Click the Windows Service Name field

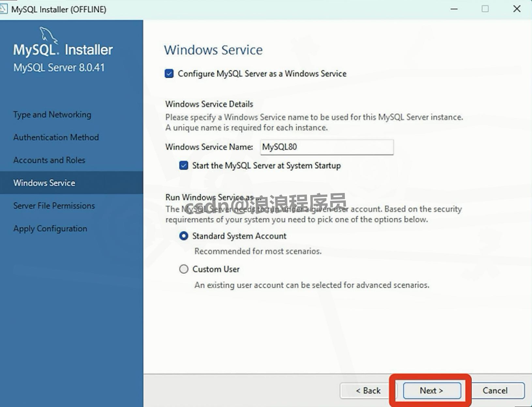click(327, 147)
